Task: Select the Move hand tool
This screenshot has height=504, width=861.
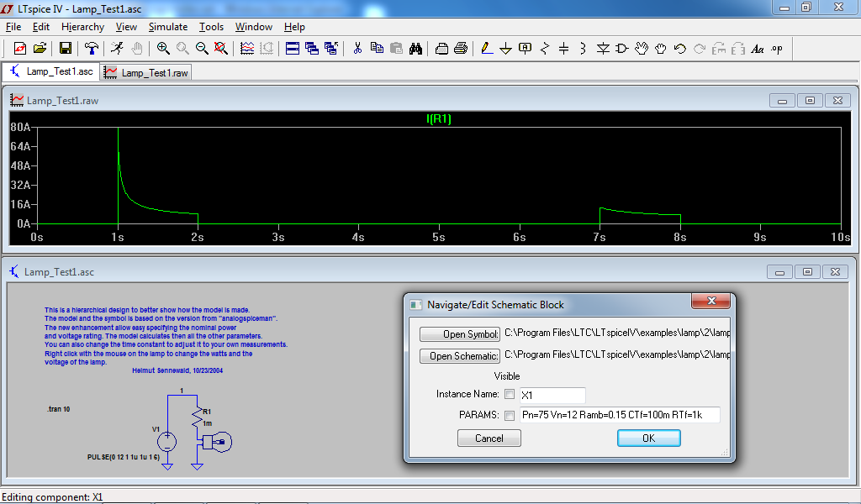Action: (642, 49)
